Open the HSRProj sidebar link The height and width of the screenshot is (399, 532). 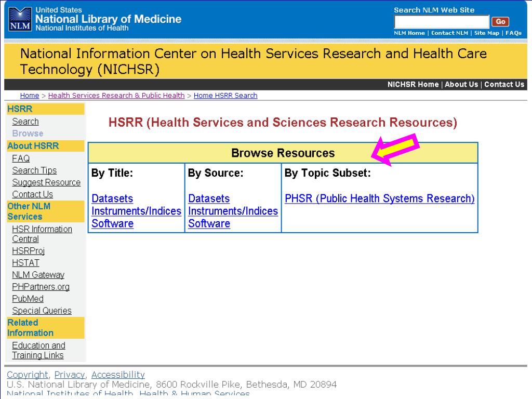28,251
